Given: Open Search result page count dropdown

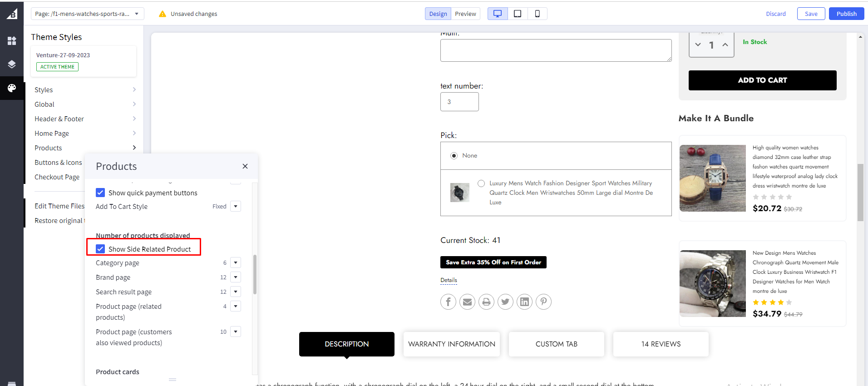Looking at the screenshot, I should tap(236, 292).
